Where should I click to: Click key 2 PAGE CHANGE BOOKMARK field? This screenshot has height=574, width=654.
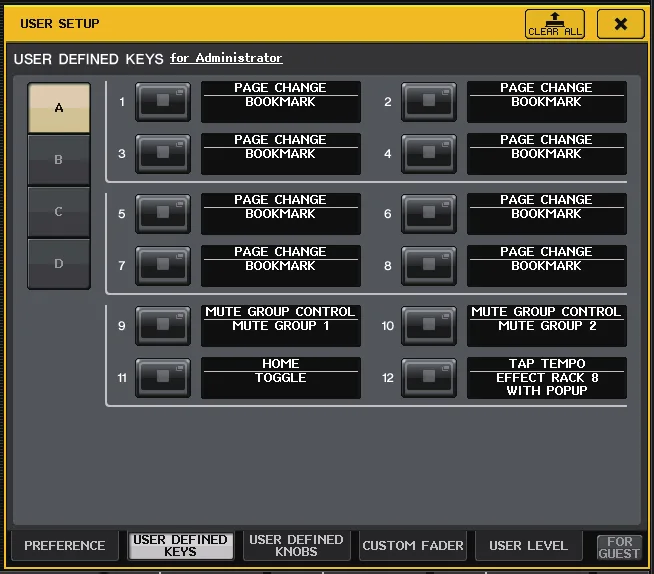pos(547,102)
